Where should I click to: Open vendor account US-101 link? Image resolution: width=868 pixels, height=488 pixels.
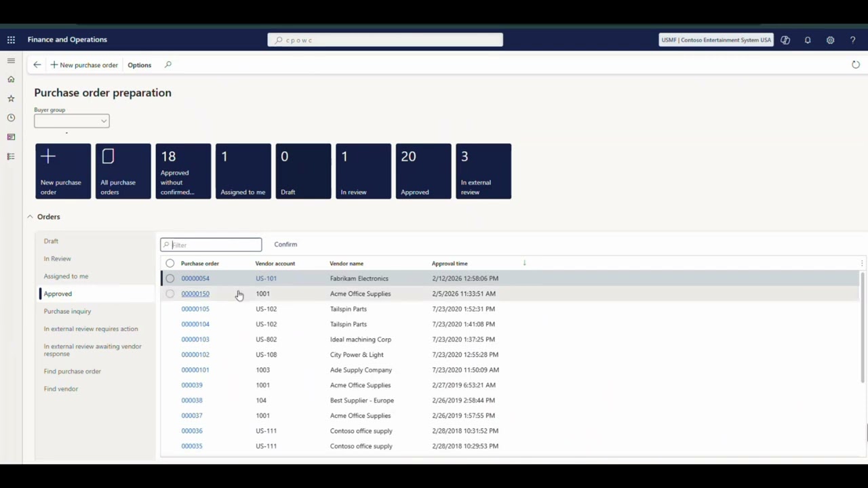coord(267,279)
